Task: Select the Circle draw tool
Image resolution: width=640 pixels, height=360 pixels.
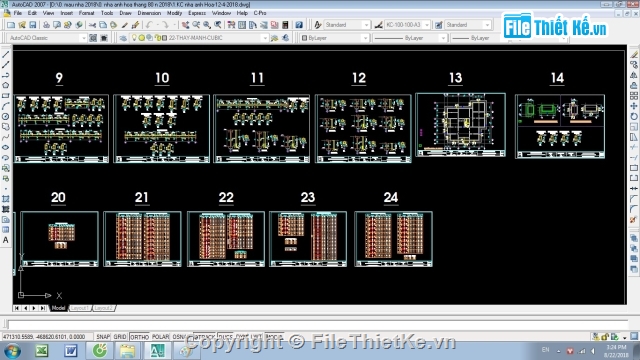Action: 5,117
